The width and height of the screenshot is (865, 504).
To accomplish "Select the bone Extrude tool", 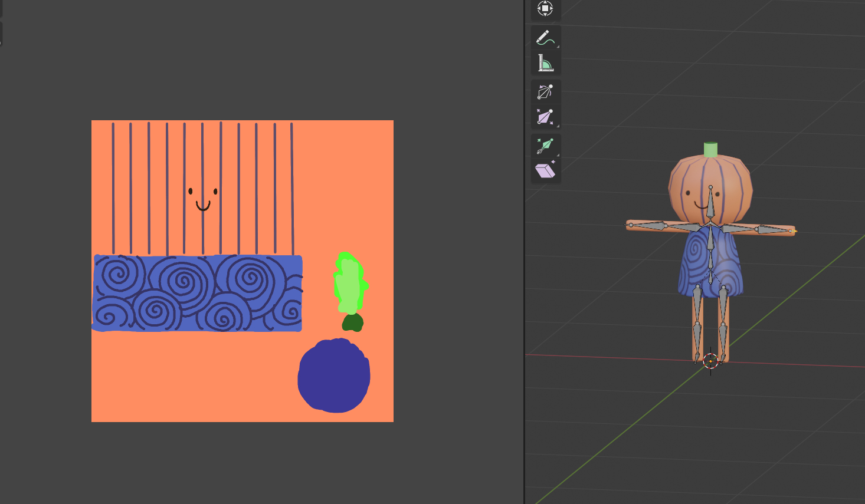I will tap(545, 146).
